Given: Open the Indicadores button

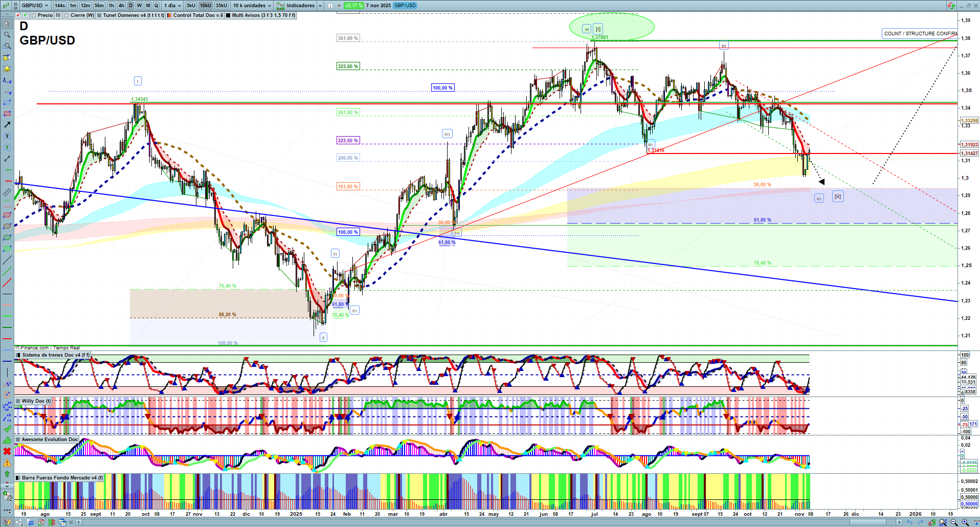Looking at the screenshot, I should coord(300,6).
